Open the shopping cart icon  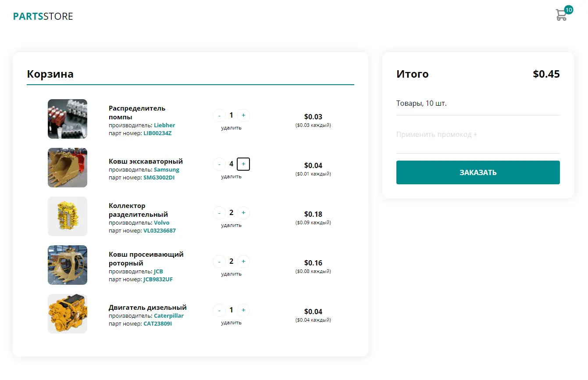click(x=561, y=14)
